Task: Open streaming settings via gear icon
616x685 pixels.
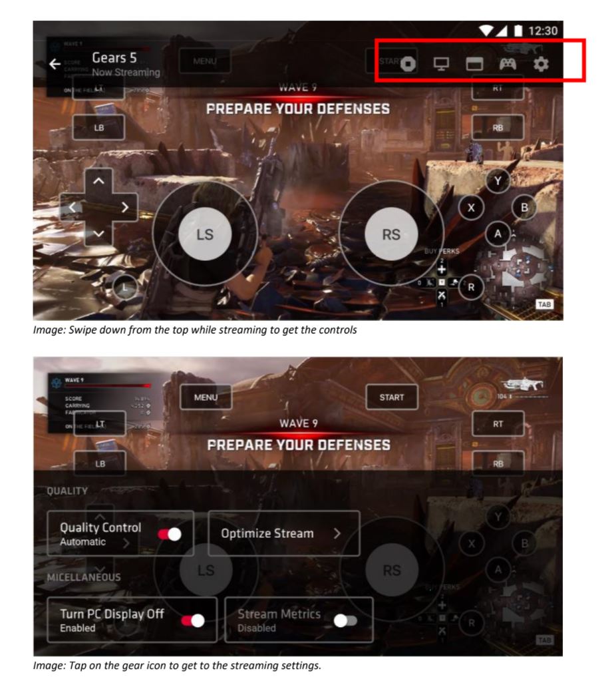Action: [x=541, y=64]
